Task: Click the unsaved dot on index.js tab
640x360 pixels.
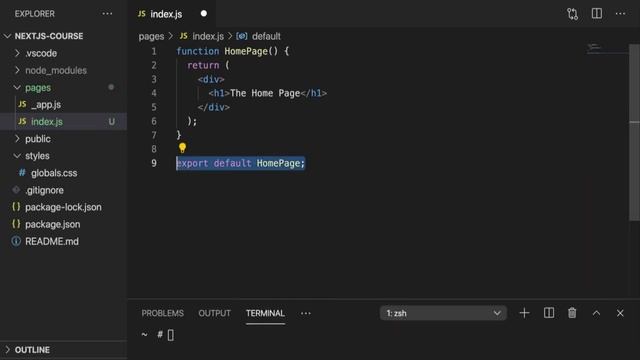Action: tap(204, 13)
